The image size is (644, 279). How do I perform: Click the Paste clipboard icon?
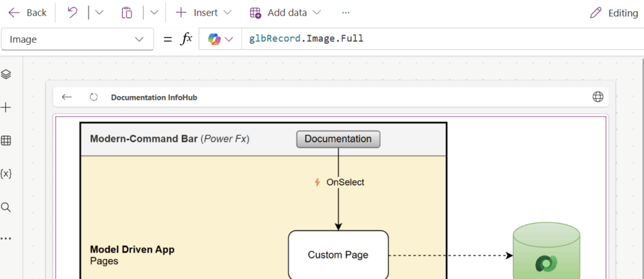click(127, 13)
